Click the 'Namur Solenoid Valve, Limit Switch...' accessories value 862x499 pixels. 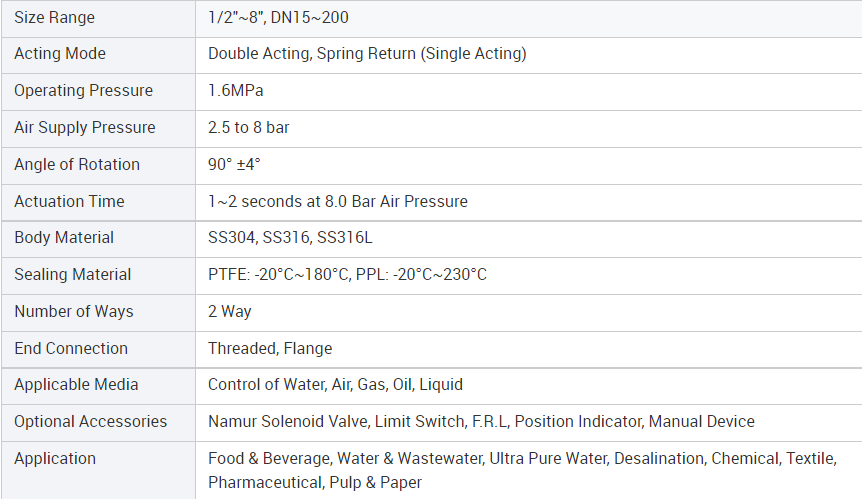481,422
